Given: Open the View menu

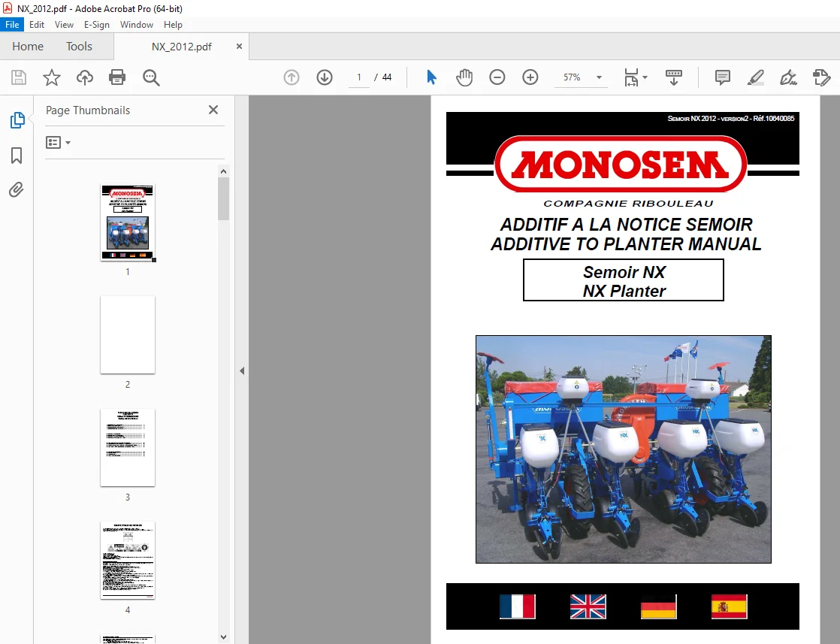Looking at the screenshot, I should [64, 25].
